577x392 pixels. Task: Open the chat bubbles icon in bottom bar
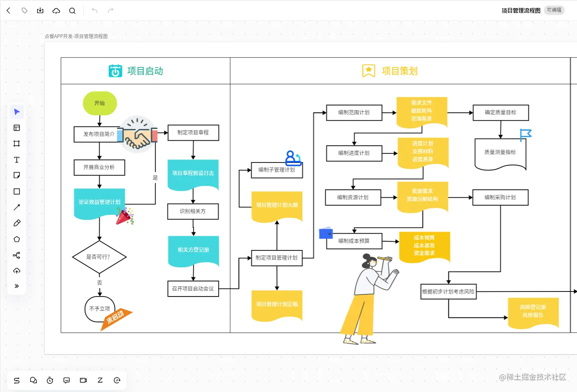tap(33, 380)
